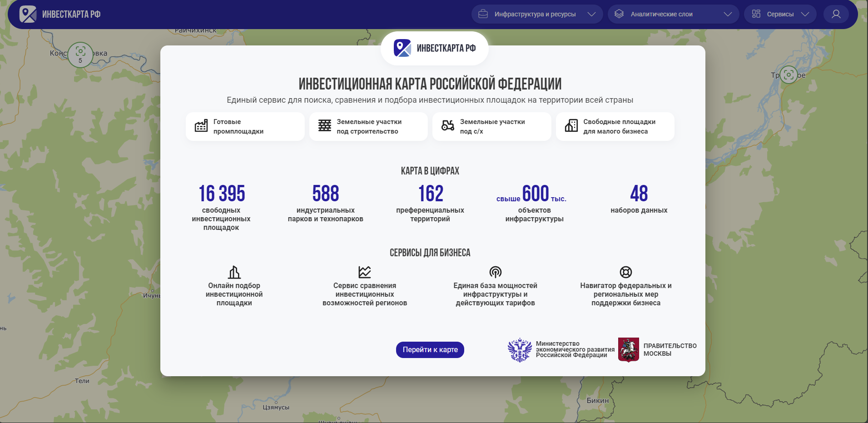Click the КАРТА В ЦИФРАХ heading

(430, 171)
